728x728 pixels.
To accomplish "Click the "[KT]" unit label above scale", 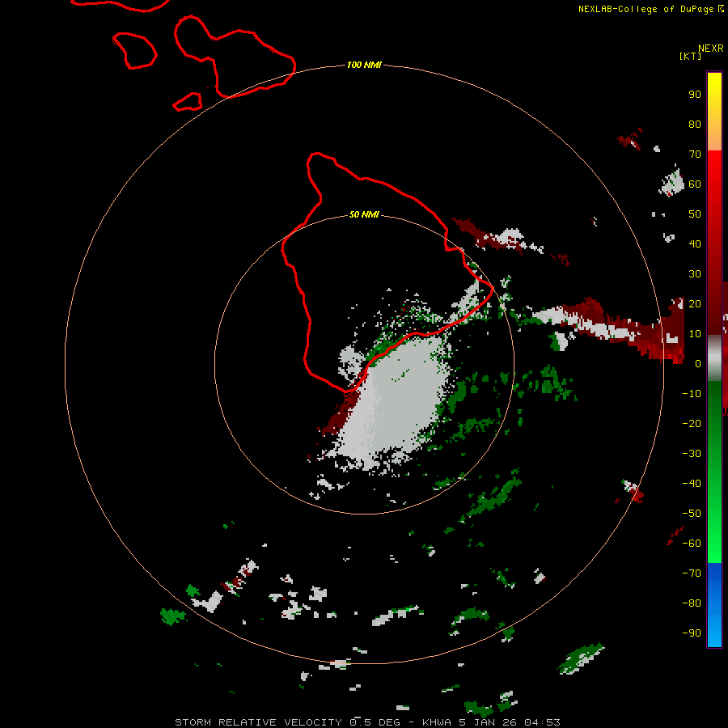I will tap(691, 56).
